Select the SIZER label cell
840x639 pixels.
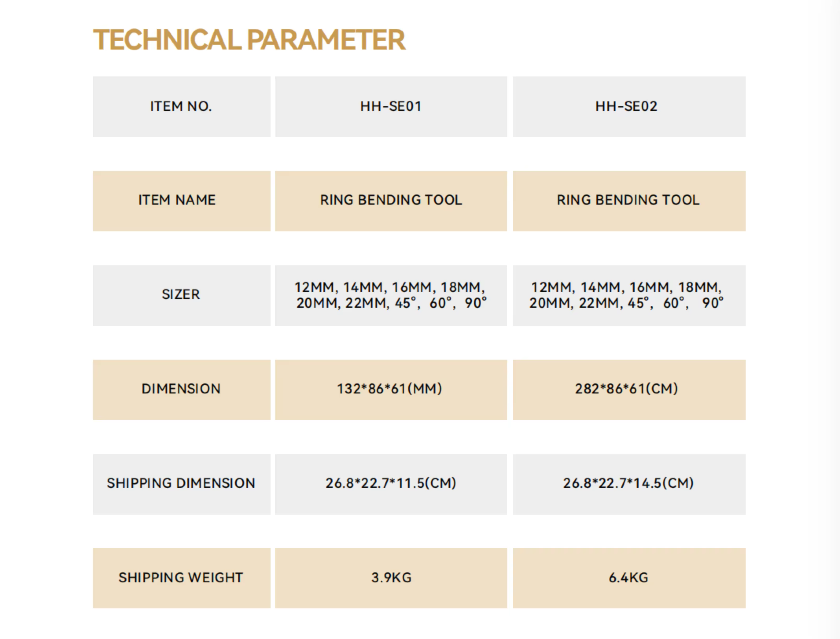[182, 295]
